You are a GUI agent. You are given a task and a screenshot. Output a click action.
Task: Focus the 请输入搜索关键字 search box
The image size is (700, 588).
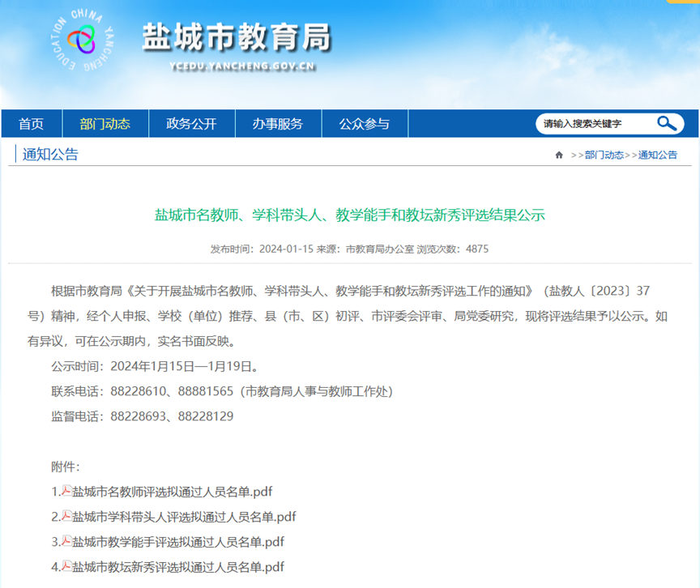point(595,124)
